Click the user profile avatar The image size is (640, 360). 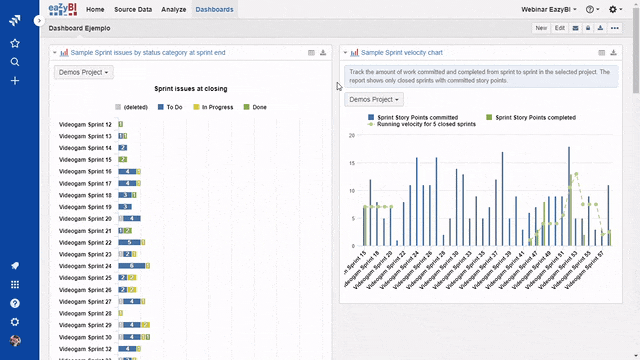(x=15, y=341)
